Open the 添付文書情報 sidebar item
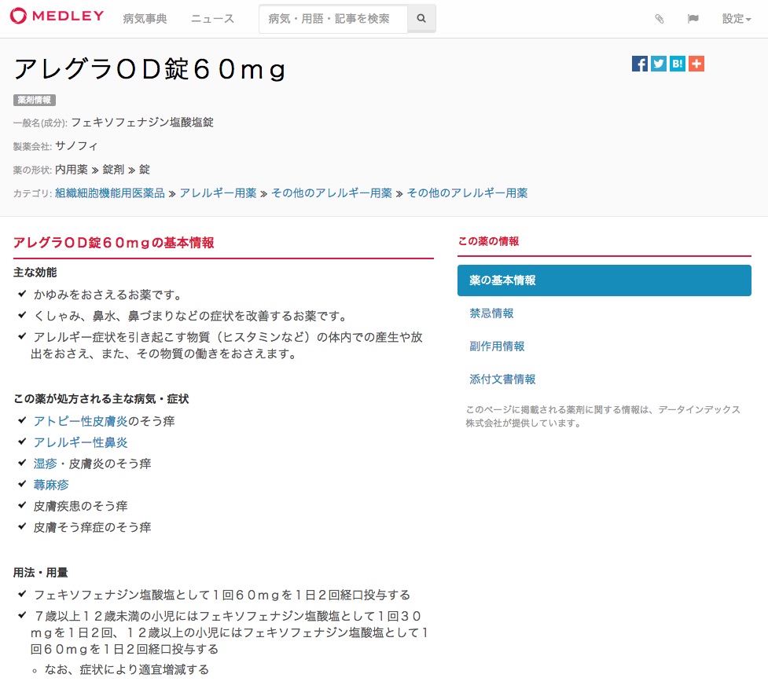Viewport: 768px width, 700px height. (x=502, y=379)
